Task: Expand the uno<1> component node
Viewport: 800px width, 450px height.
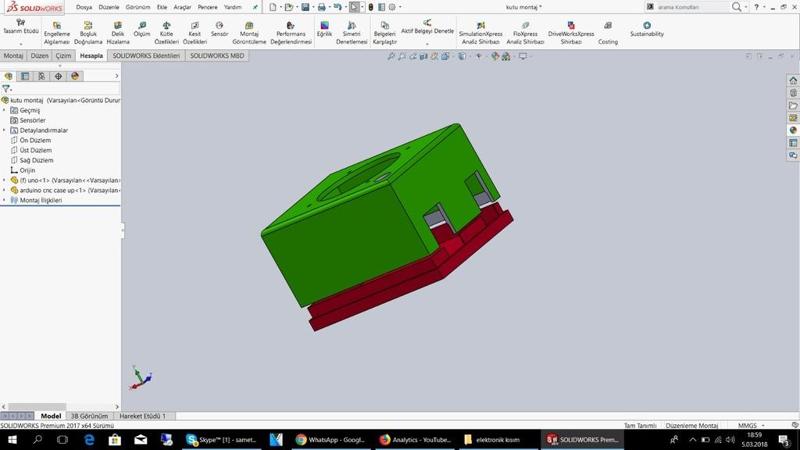Action: coord(4,180)
